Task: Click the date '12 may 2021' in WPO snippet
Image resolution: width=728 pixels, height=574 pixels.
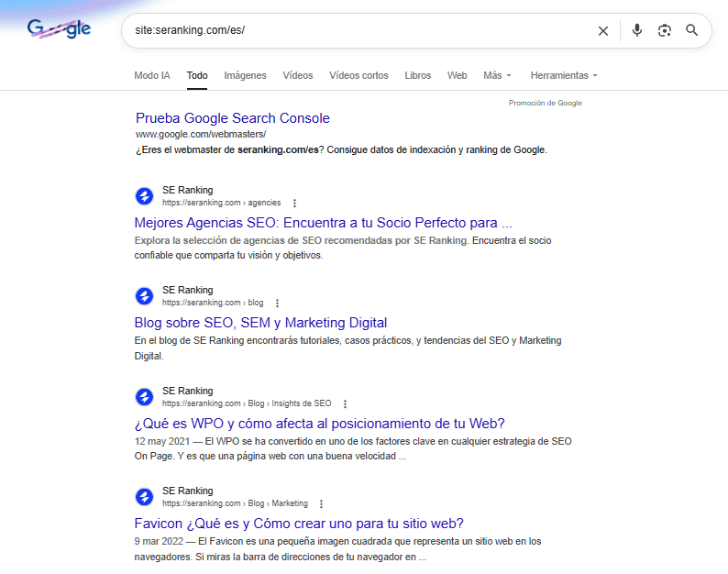Action: coord(162,441)
